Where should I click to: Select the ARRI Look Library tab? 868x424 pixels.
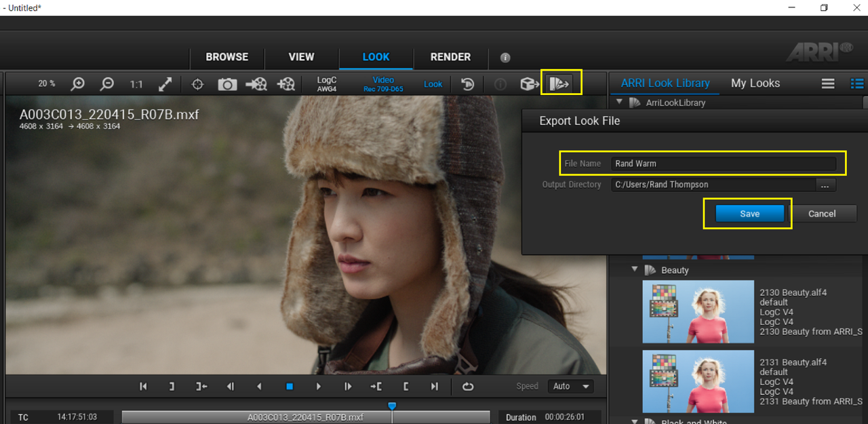(x=665, y=83)
